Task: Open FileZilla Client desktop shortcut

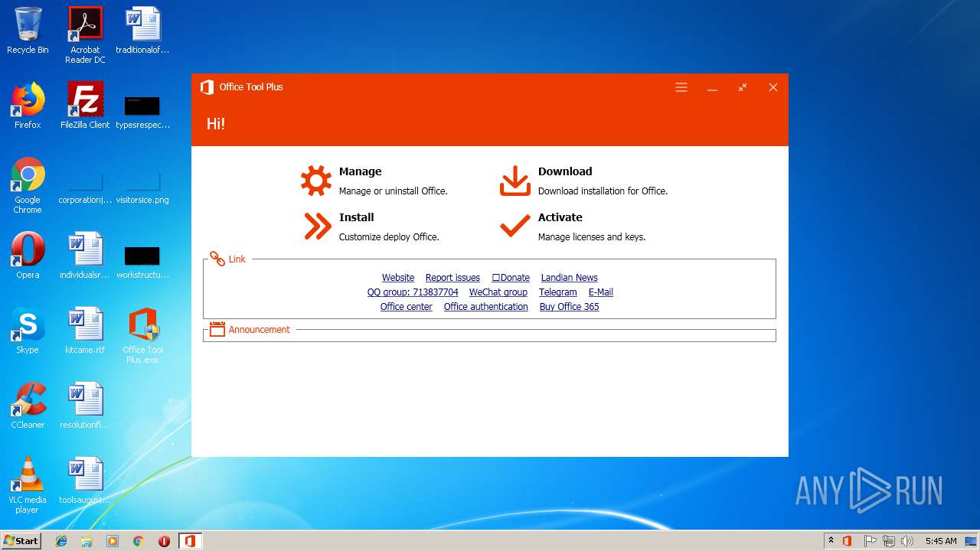Action: pos(85,106)
